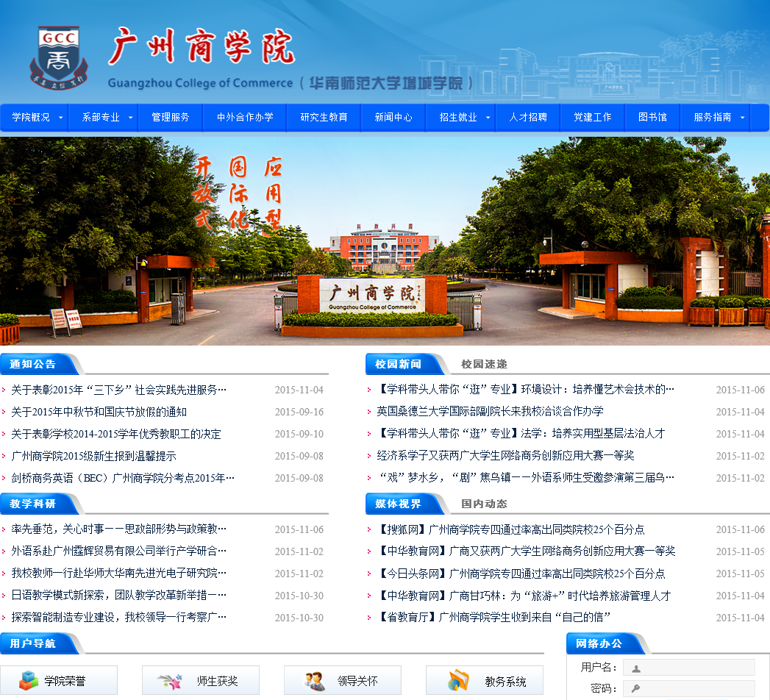The width and height of the screenshot is (770, 700).
Task: Open the 网络办公 section header
Action: (600, 643)
